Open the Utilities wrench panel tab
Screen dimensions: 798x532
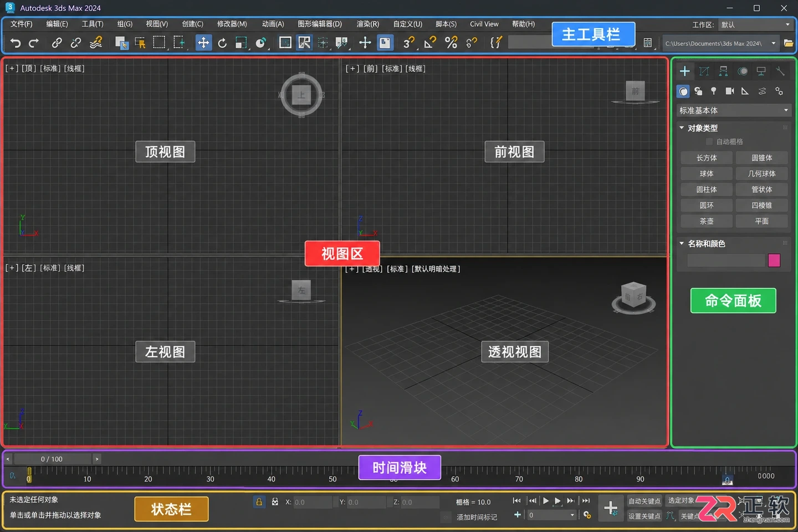pyautogui.click(x=780, y=71)
